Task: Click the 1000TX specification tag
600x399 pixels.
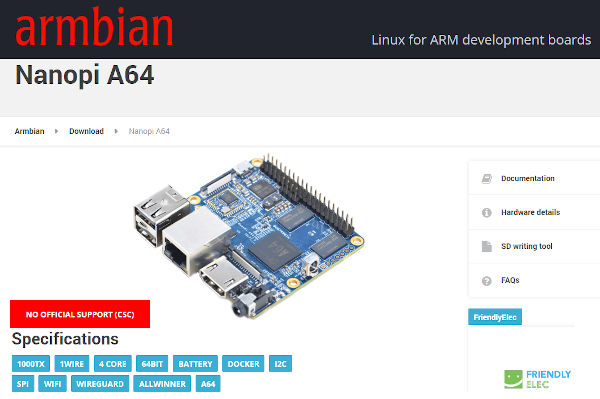Action: coord(31,363)
